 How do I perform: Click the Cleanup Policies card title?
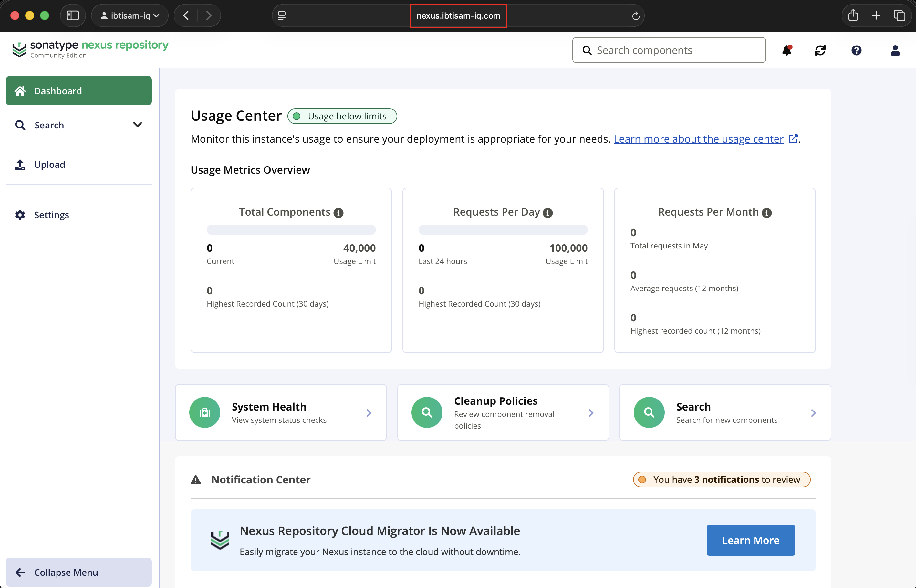[496, 401]
